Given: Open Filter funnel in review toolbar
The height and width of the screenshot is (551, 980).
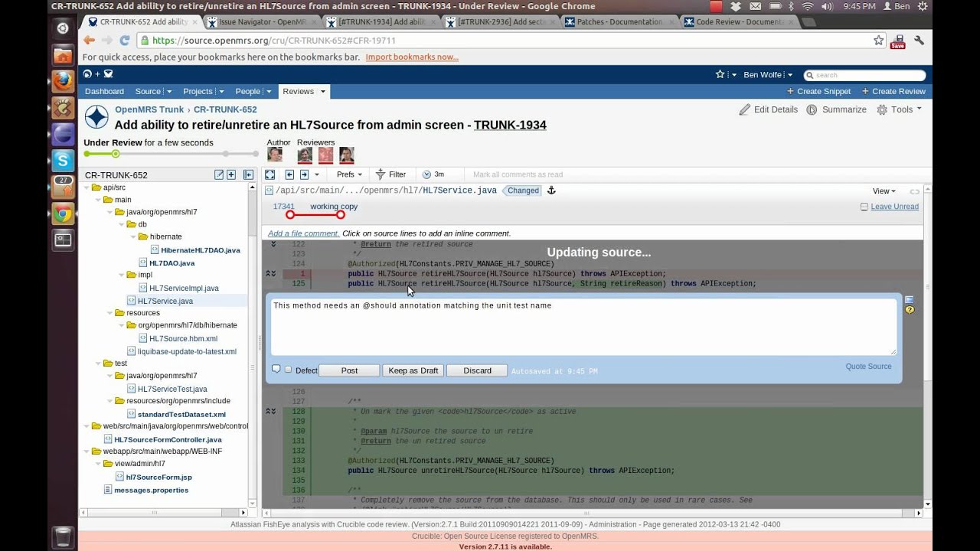Looking at the screenshot, I should [390, 174].
